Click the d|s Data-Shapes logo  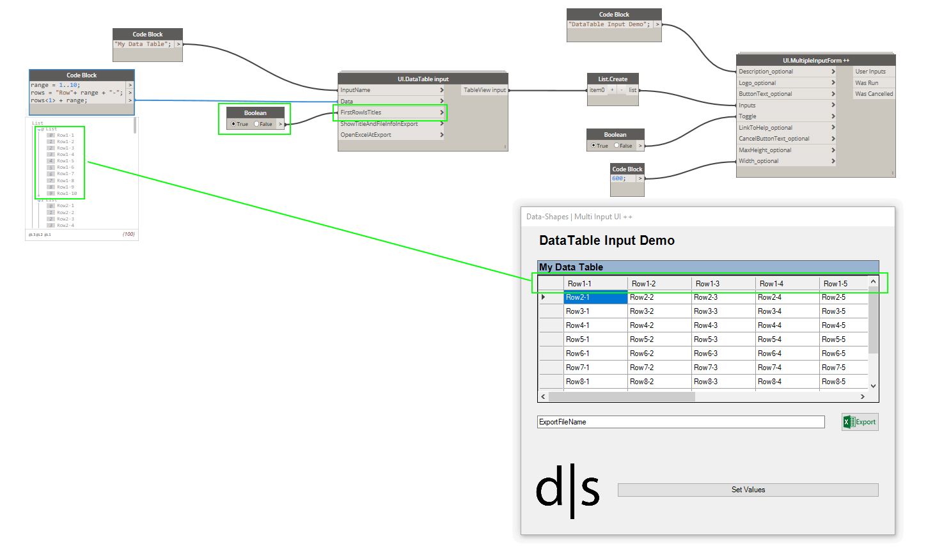[x=567, y=490]
